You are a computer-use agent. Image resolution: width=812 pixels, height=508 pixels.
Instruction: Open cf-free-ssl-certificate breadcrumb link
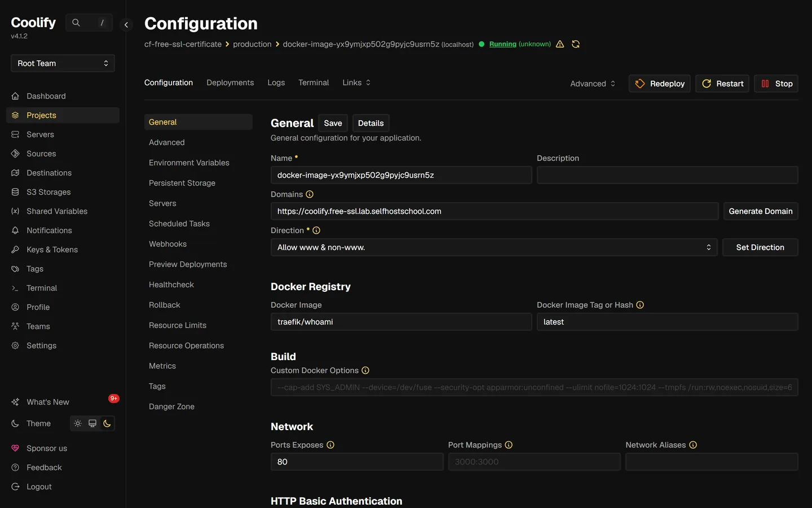click(183, 44)
